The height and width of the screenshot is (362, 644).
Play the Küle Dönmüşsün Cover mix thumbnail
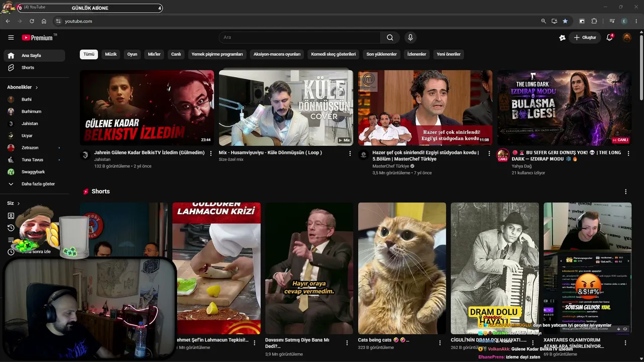(x=286, y=108)
